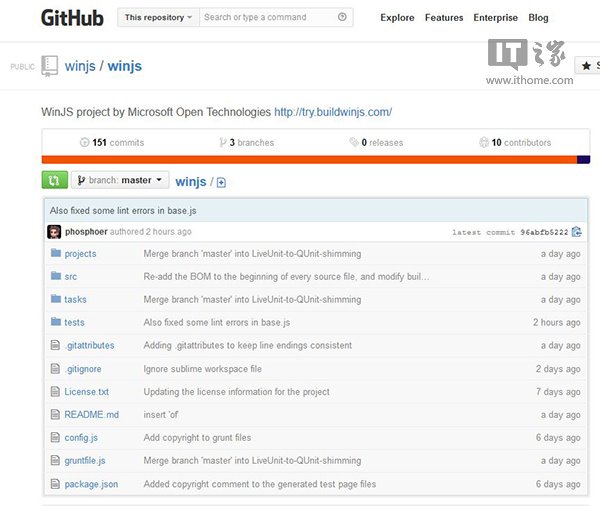600x506 pixels.
Task: Open the "insert 'of'" commit message
Action: (161, 415)
